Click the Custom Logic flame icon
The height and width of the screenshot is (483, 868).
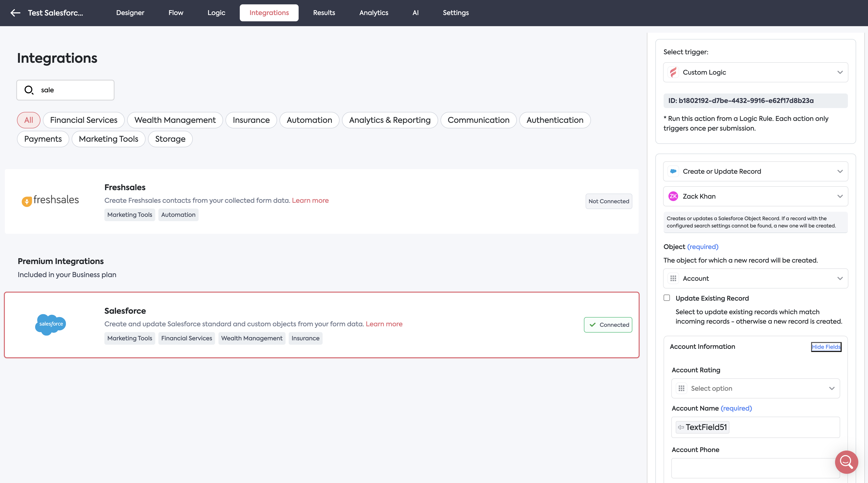(x=673, y=72)
